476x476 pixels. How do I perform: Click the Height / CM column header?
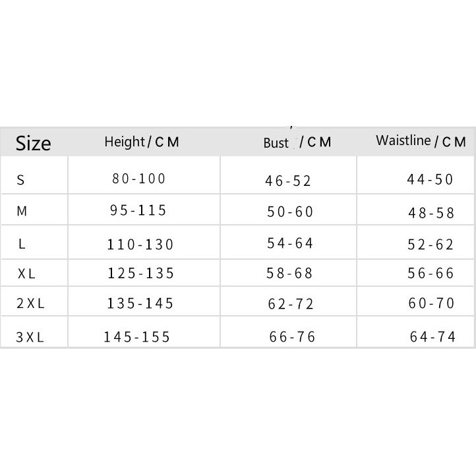142,142
